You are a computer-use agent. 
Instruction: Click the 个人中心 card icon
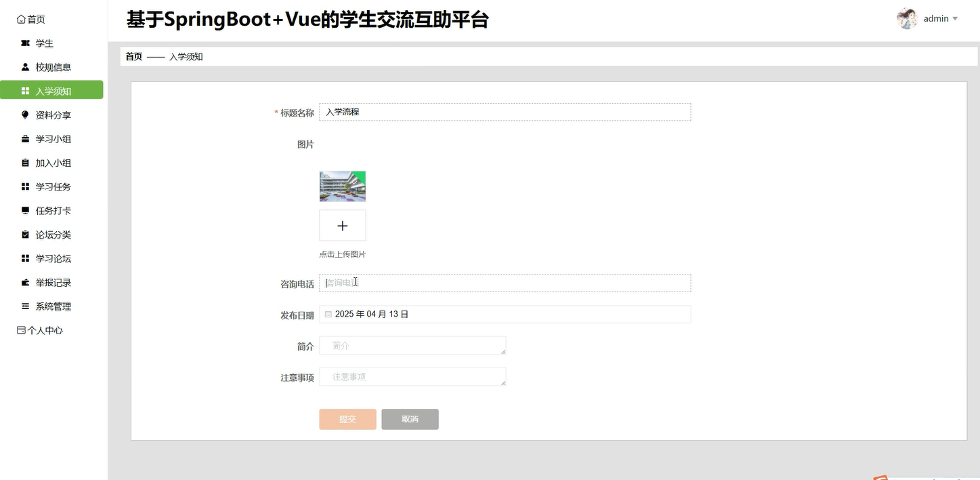click(x=21, y=330)
